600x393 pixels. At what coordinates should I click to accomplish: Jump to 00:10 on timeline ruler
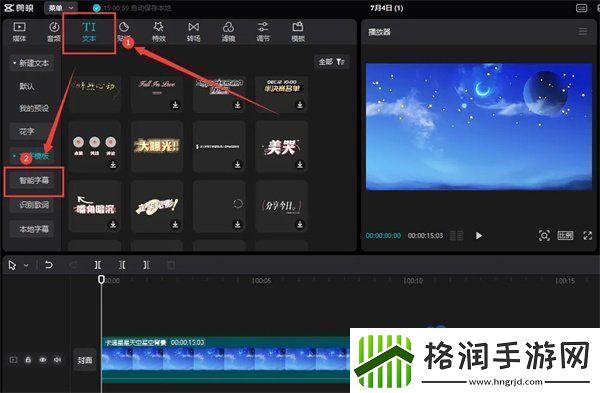[x=413, y=281]
